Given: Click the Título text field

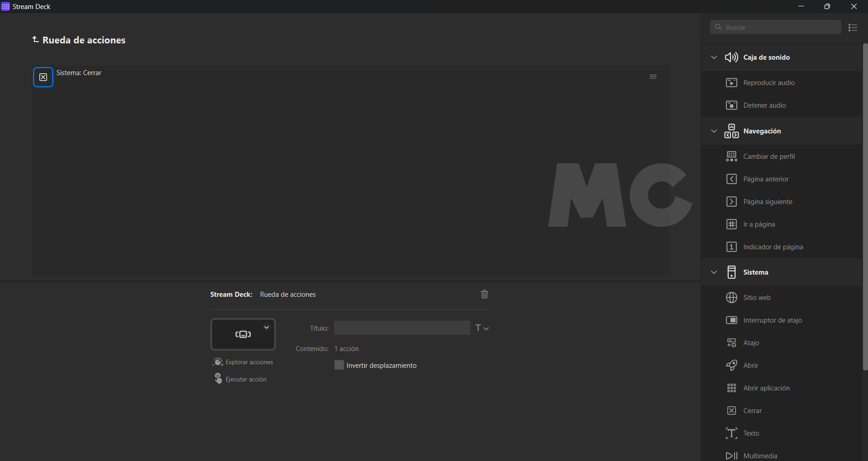Looking at the screenshot, I should point(402,328).
